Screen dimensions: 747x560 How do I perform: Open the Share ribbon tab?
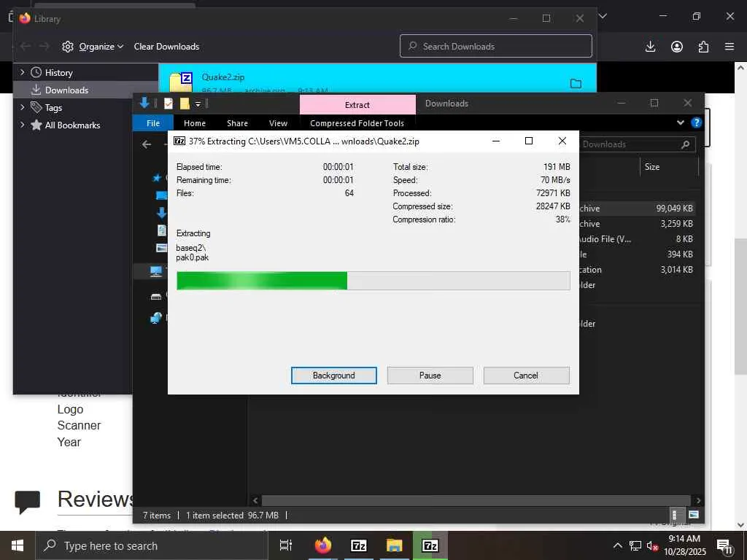pyautogui.click(x=237, y=122)
